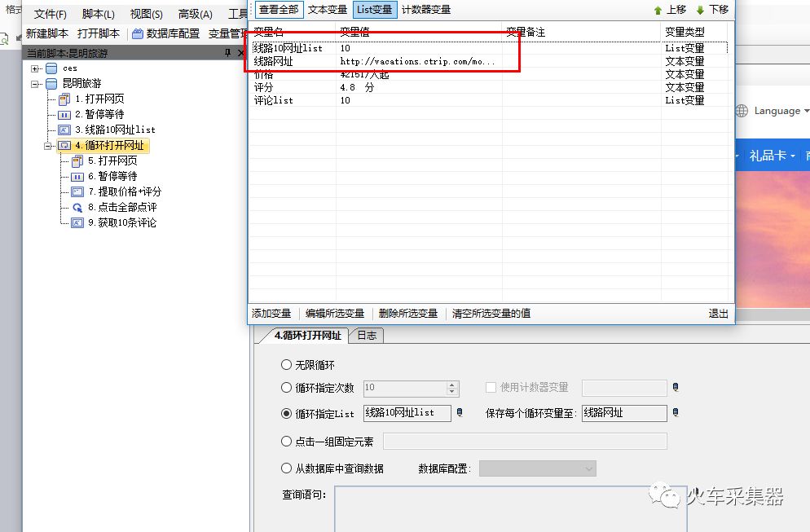Open the 视图(S) menu

146,14
